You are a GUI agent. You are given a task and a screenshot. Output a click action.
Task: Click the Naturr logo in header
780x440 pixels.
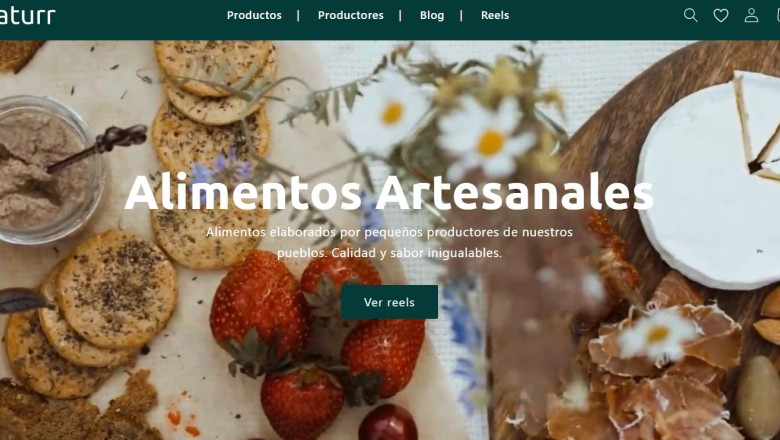[x=27, y=16]
